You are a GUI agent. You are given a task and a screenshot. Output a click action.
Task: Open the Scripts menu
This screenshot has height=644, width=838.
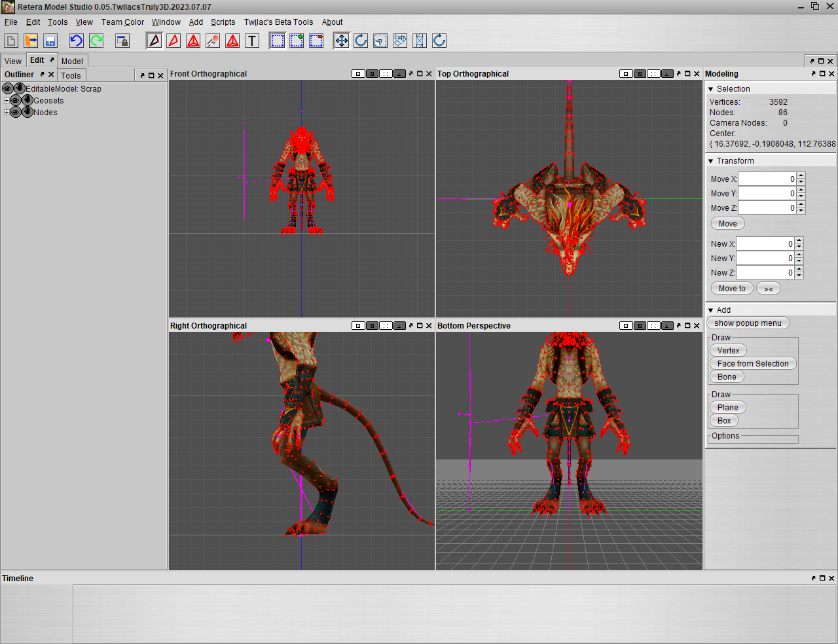pos(223,22)
